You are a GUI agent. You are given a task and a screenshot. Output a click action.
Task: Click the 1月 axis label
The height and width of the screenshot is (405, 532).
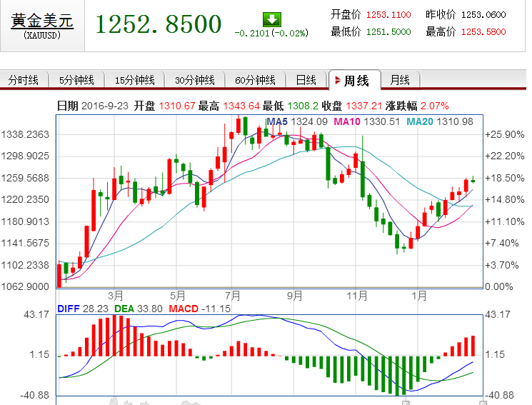pos(419,296)
